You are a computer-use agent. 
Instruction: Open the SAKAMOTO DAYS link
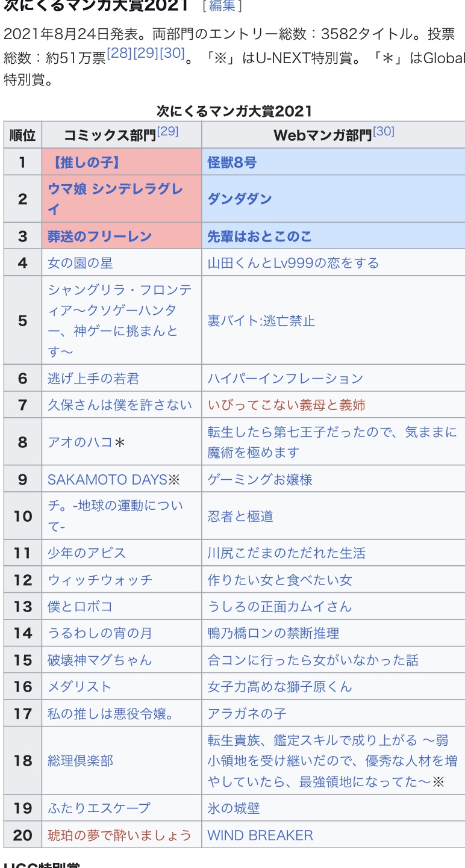pyautogui.click(x=107, y=480)
